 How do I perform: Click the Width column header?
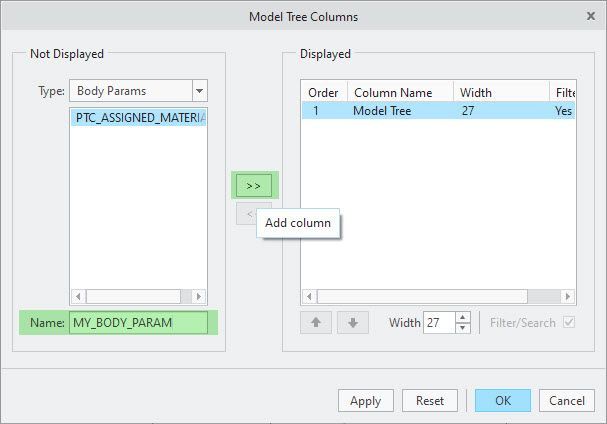click(500, 92)
